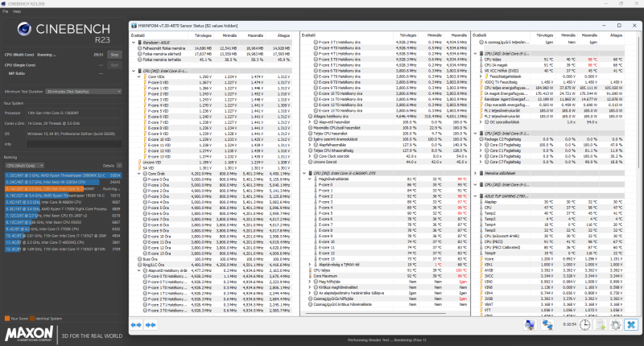This screenshot has width=644, height=346.
Task: Click the lightning icon beside PL1 teljesítménykorlát
Action: pos(481,111)
